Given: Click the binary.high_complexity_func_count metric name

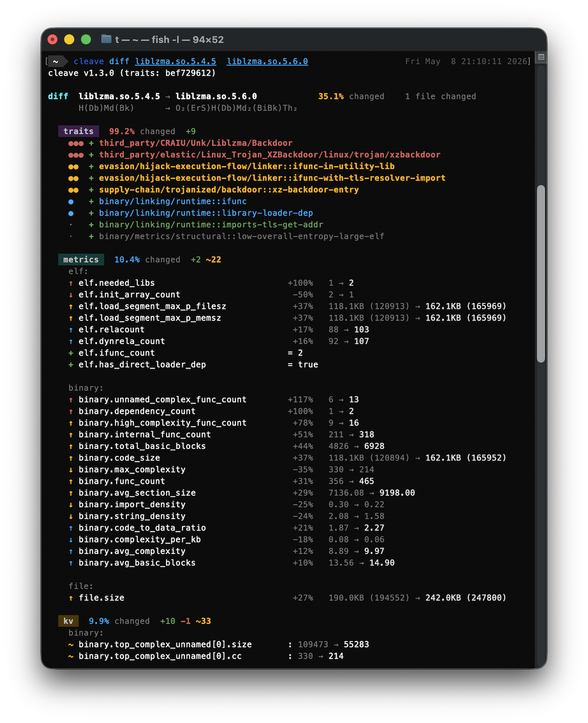Looking at the screenshot, I should click(x=163, y=423).
